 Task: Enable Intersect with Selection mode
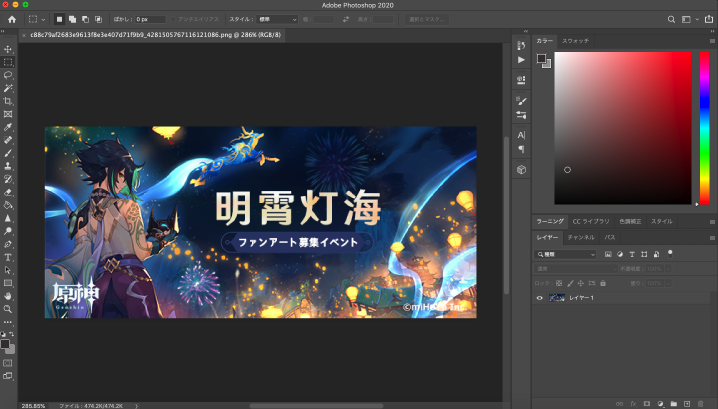98,19
